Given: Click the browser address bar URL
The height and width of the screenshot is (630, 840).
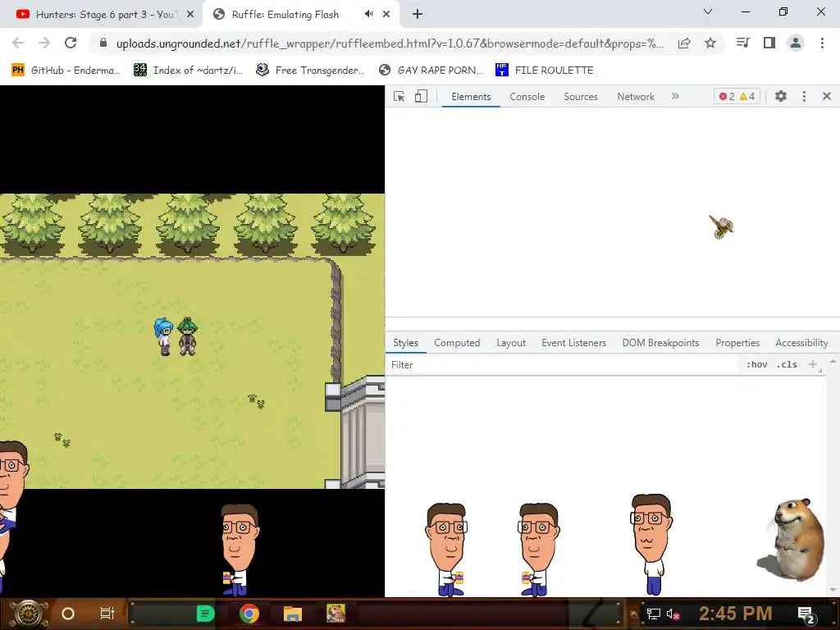Looking at the screenshot, I should point(390,43).
